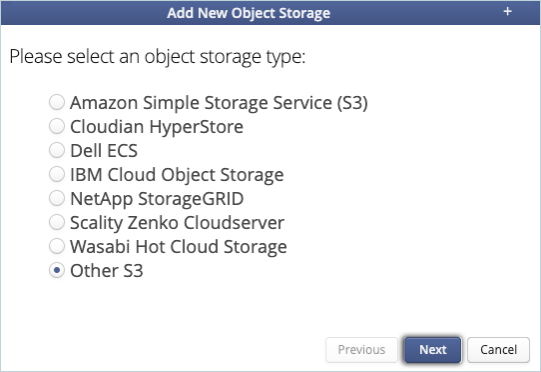This screenshot has width=541, height=372.
Task: Click the 'NetApp StorageGRID' label text
Action: (157, 199)
